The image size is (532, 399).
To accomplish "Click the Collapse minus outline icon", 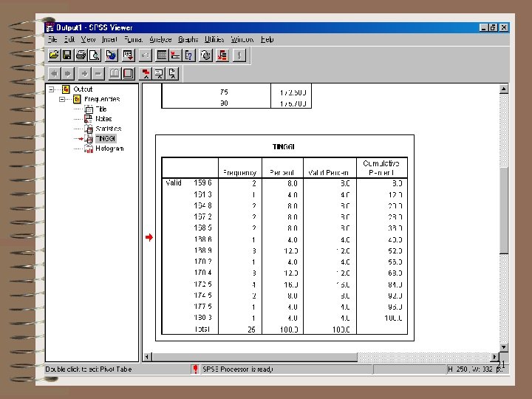I will pyautogui.click(x=98, y=73).
